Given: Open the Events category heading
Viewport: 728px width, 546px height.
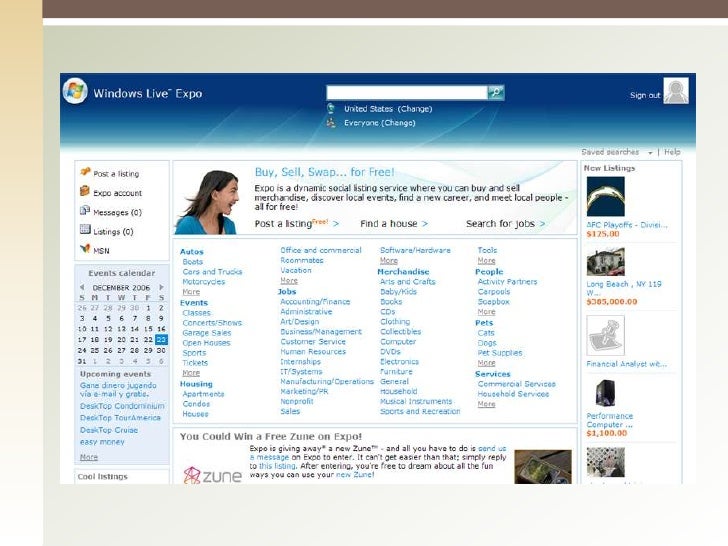Looking at the screenshot, I should (194, 303).
